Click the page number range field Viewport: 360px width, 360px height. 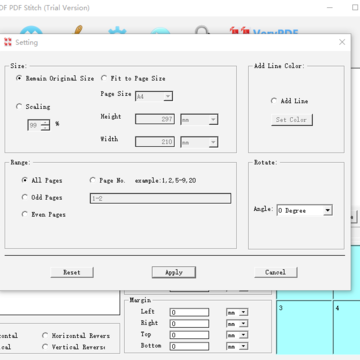(160, 199)
